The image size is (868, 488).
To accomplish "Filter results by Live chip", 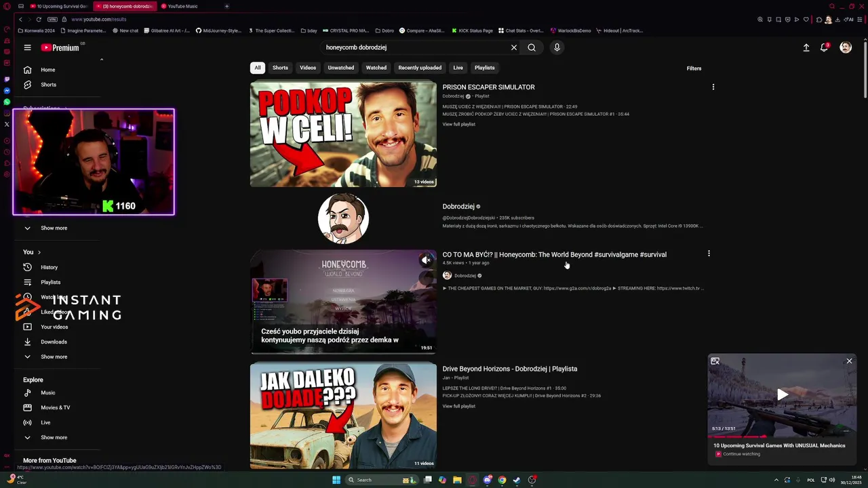I will point(458,68).
